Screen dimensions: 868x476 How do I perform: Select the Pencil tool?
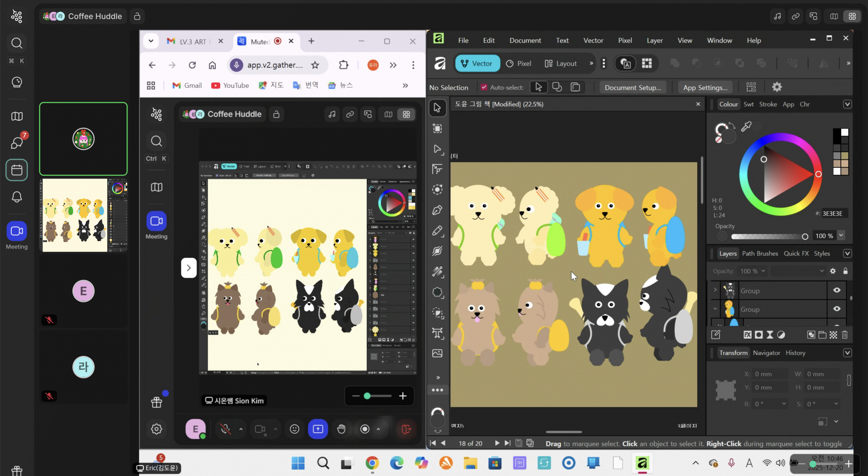437,231
